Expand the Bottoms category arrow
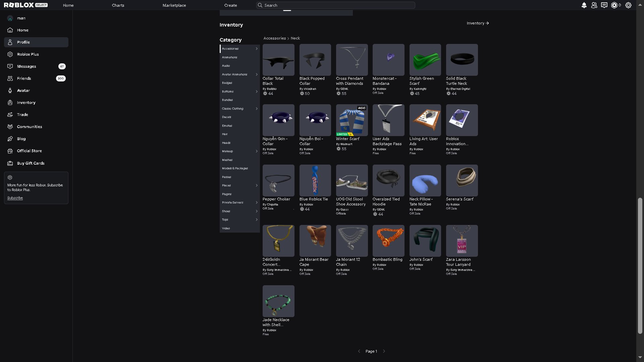This screenshot has height=362, width=644. 257,92
